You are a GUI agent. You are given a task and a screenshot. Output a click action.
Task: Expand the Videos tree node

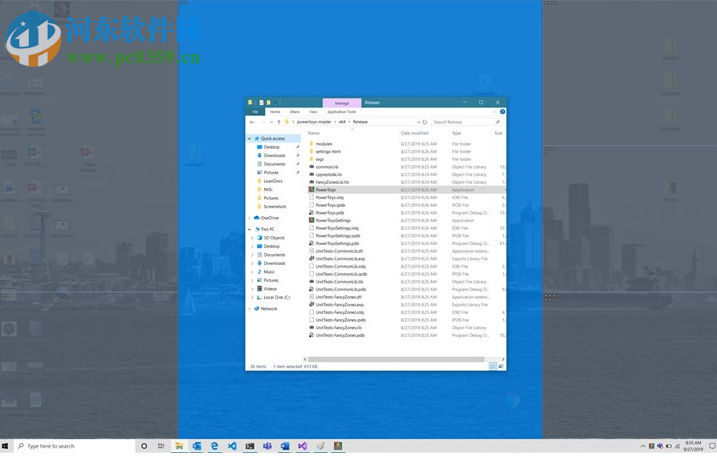(x=252, y=289)
